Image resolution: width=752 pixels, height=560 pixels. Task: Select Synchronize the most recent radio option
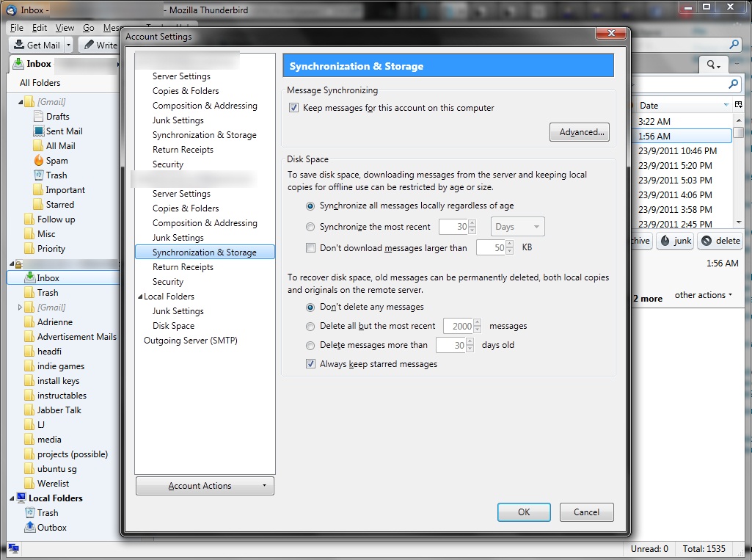[x=310, y=227]
